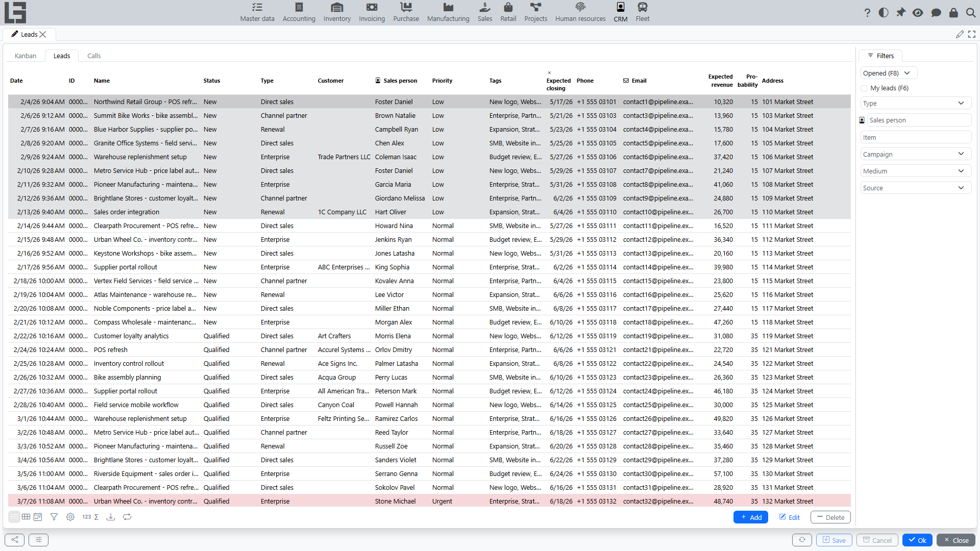980x551 pixels.
Task: Expand the Campaign filter dropdown
Action: (916, 154)
